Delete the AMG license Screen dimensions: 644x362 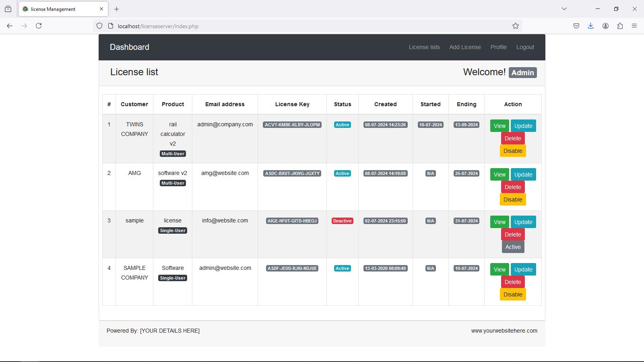513,187
